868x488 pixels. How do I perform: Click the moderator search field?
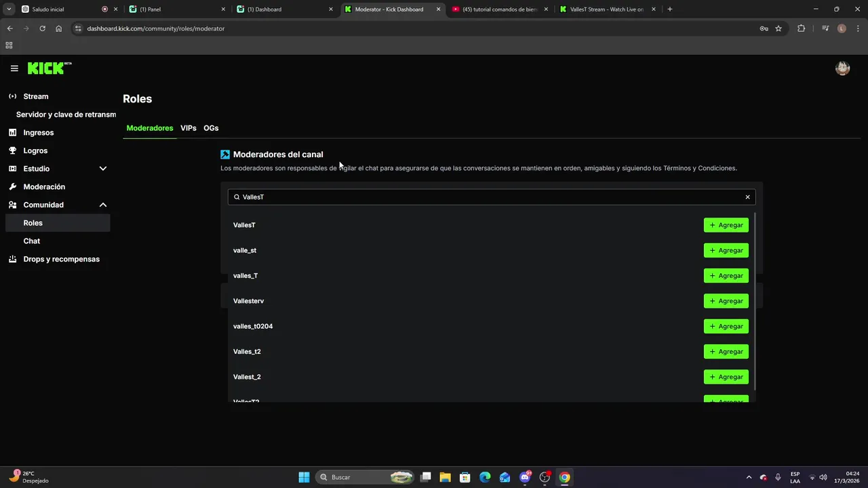(x=492, y=197)
